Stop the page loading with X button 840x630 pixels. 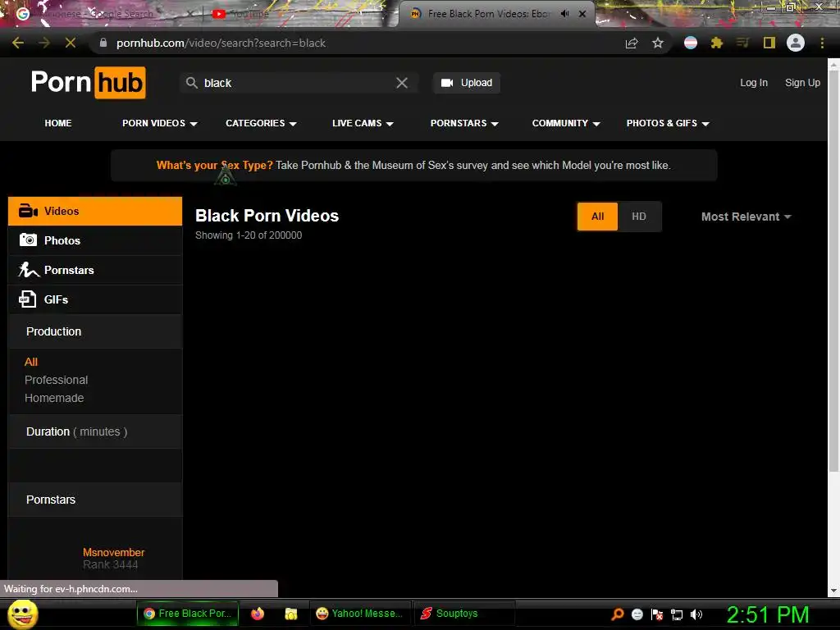tap(71, 43)
